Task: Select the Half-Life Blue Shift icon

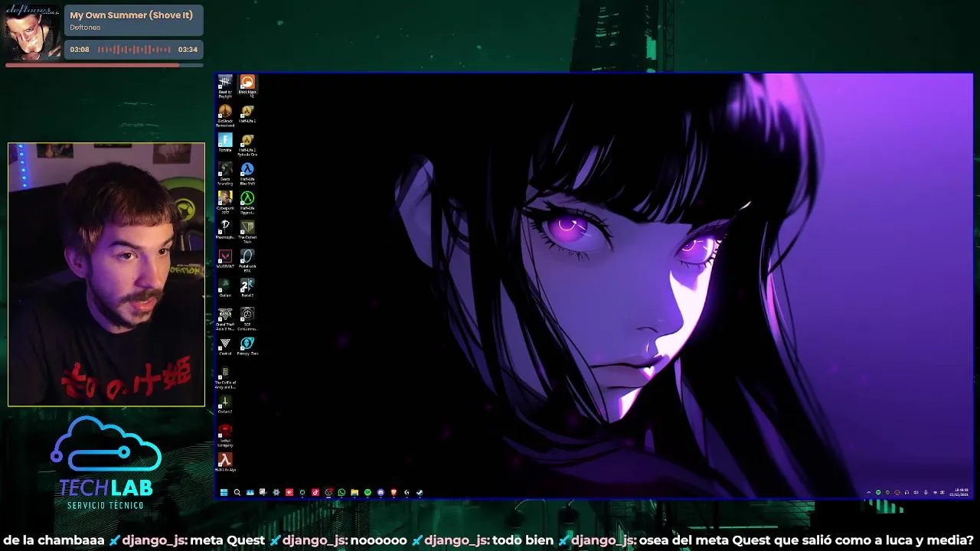Action: [x=247, y=174]
